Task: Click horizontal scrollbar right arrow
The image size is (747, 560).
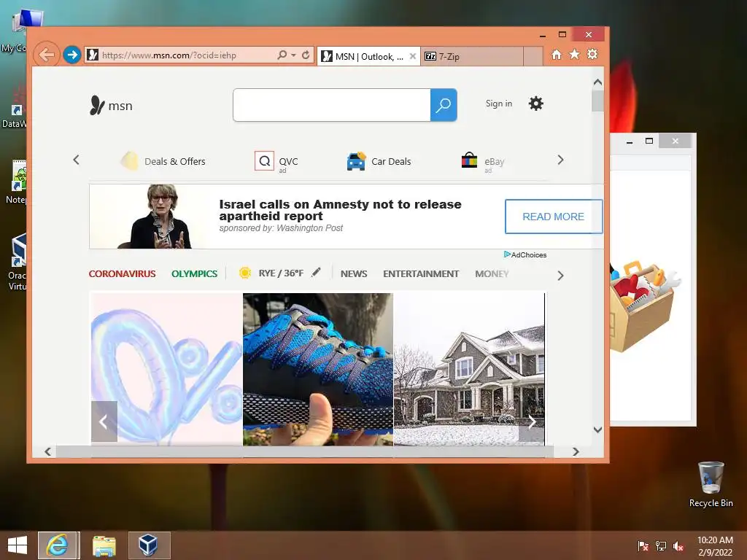Action: click(576, 451)
